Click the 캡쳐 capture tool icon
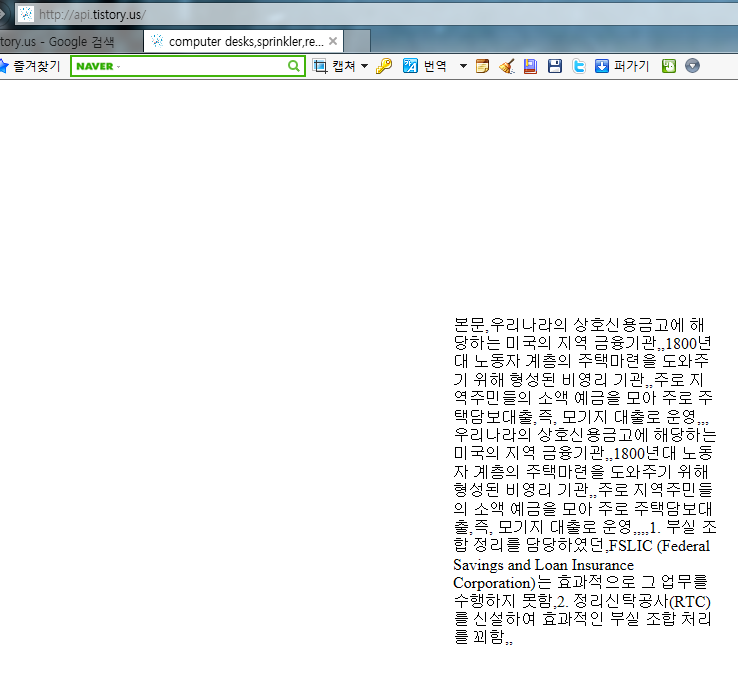The width and height of the screenshot is (738, 680). [320, 66]
